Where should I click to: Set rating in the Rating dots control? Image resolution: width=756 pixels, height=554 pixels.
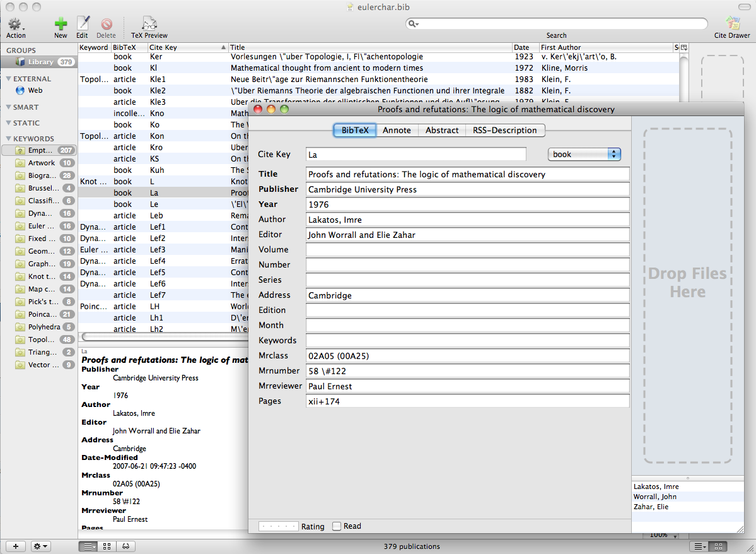click(x=278, y=526)
